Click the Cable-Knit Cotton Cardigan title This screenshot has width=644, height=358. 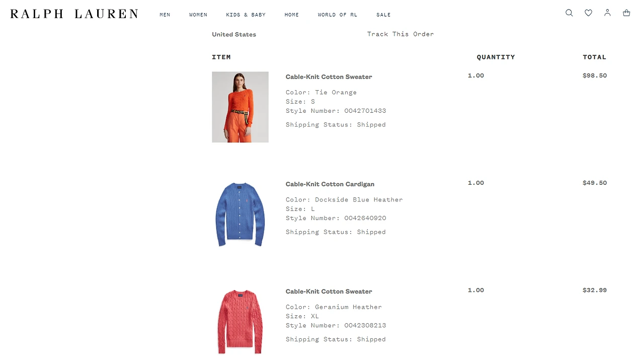tap(330, 184)
